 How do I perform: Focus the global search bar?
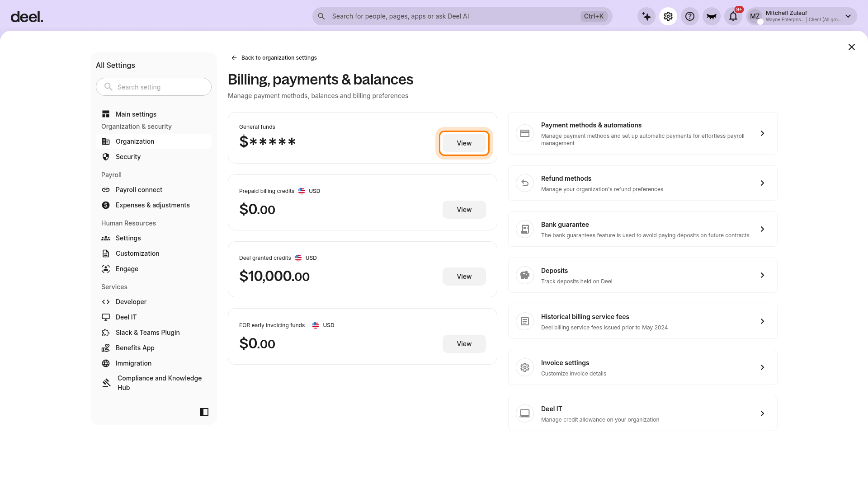(462, 16)
